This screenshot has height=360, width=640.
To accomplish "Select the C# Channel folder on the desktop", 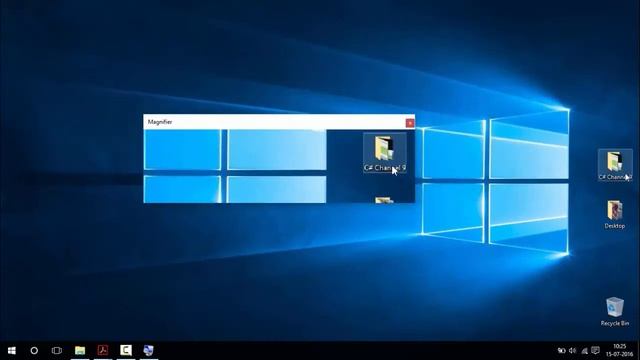I will pos(615,165).
